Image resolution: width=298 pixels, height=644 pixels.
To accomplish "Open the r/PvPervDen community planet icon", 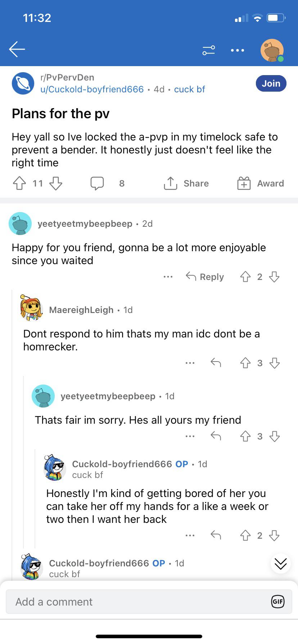I will pos(23,83).
